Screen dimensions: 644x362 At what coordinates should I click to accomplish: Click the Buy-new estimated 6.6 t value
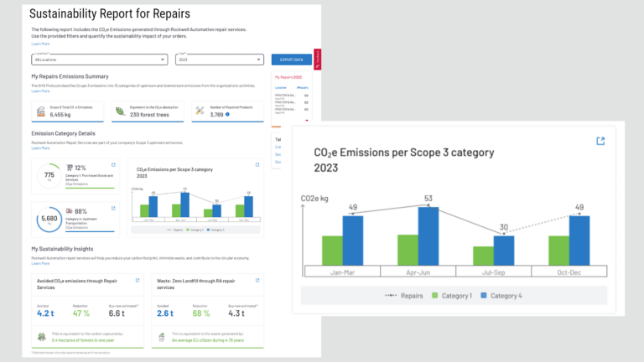(x=117, y=313)
